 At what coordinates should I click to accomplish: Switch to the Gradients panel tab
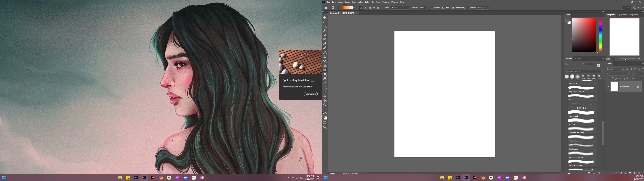pyautogui.click(x=578, y=58)
